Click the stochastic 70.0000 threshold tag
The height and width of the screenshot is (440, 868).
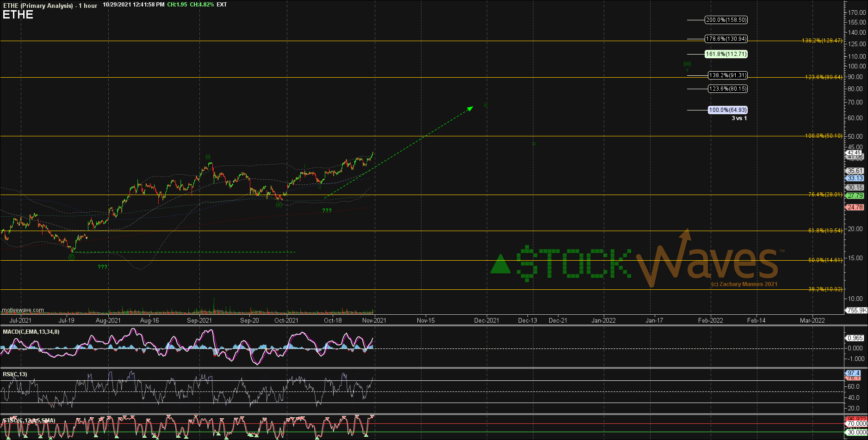[x=856, y=423]
